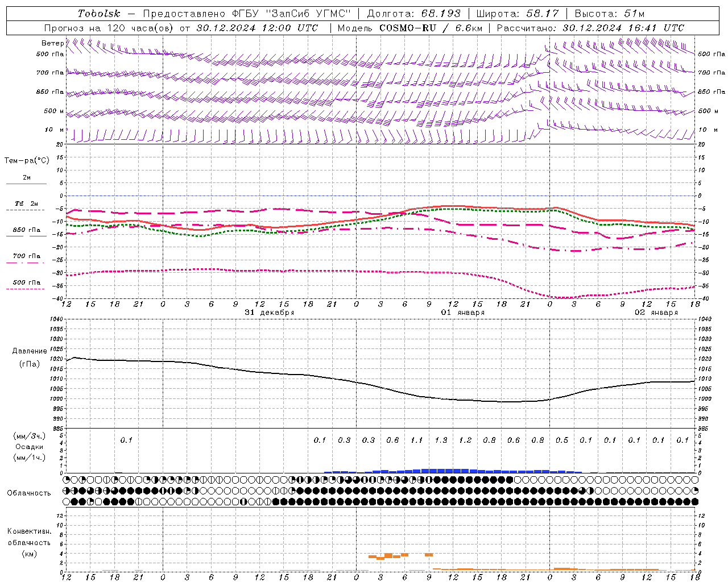Click the Облачность cloud cover label
Image resolution: width=728 pixels, height=582 pixels.
[29, 493]
